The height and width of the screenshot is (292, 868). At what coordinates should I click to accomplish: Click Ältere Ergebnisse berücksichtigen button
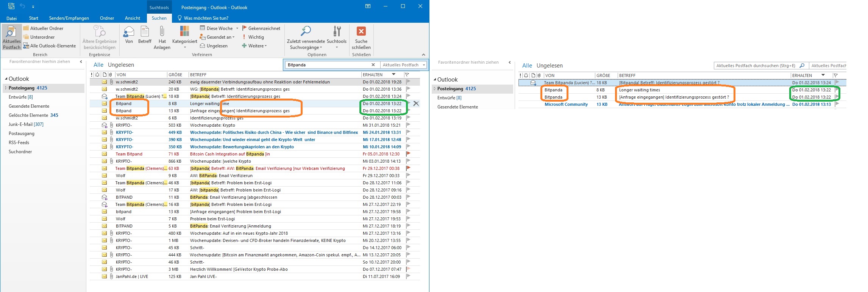[x=100, y=37]
